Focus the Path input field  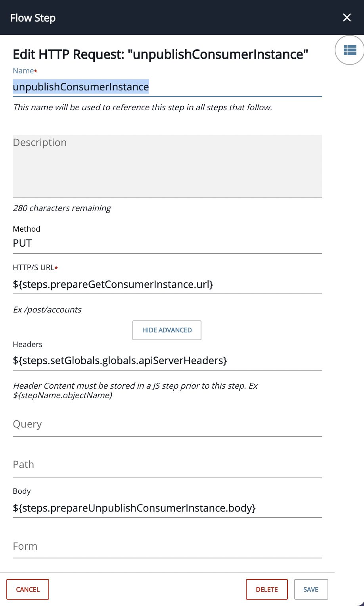click(x=167, y=465)
